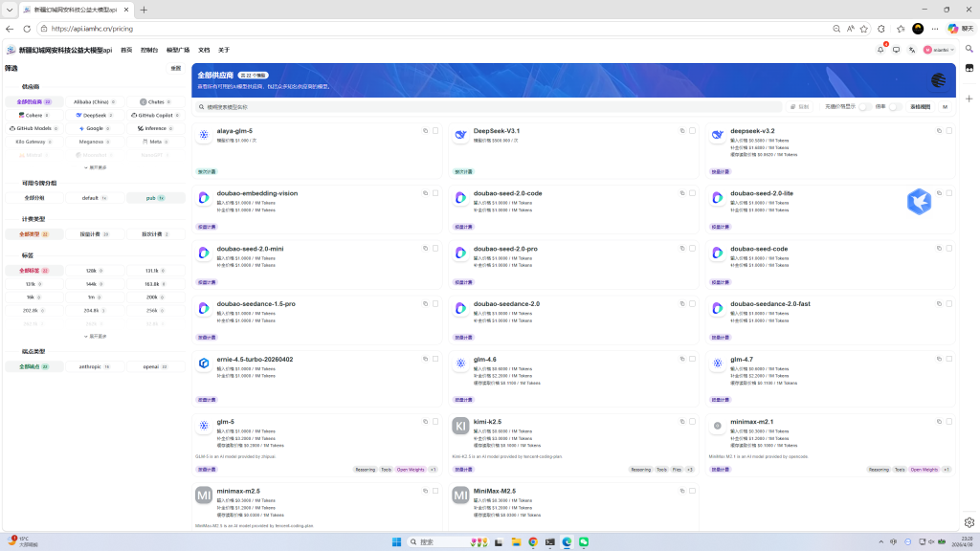
Task: Toggle the 倍率 switch
Action: tap(895, 107)
